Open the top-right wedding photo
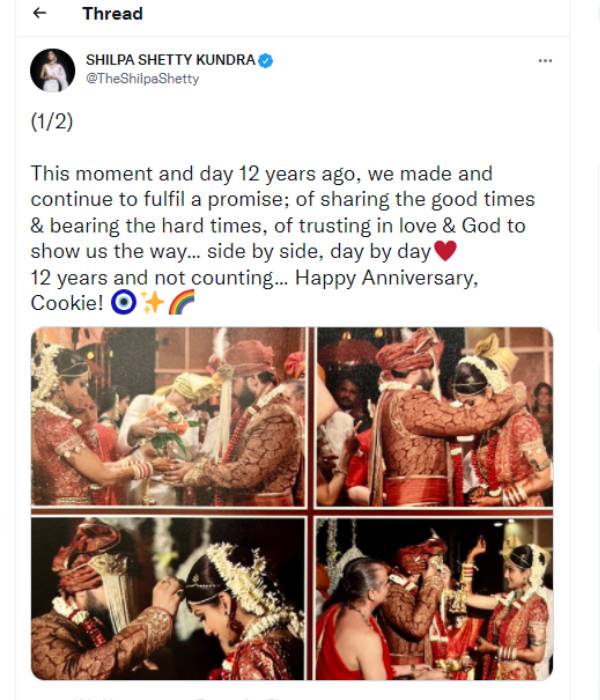 (434, 417)
